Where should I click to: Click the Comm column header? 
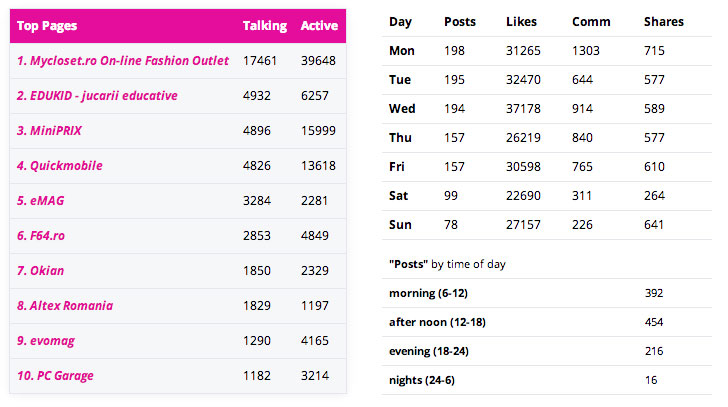(x=591, y=22)
